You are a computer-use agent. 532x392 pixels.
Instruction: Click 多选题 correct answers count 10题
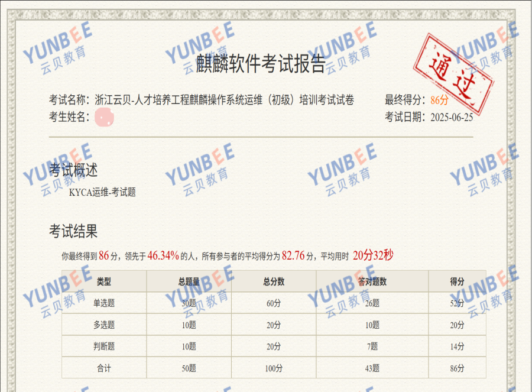[372, 325]
